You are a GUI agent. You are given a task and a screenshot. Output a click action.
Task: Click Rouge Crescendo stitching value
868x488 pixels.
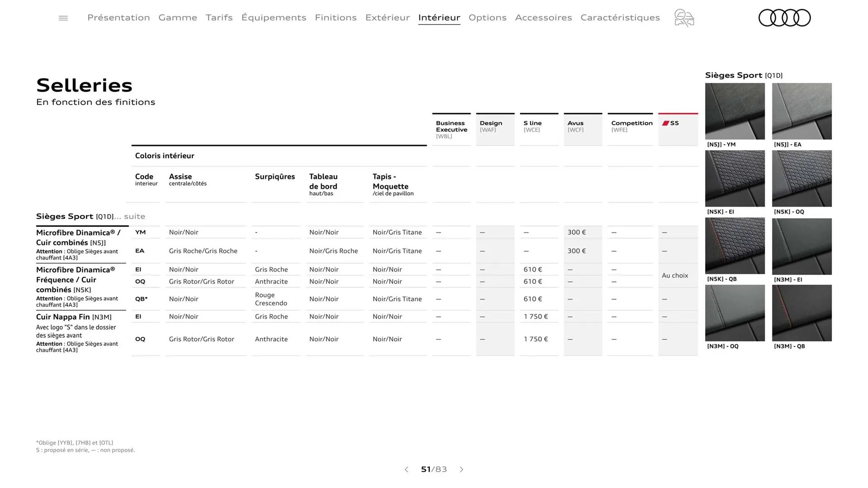pos(271,299)
